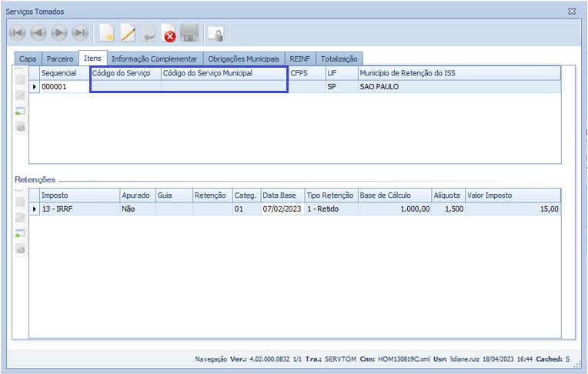588x374 pixels.
Task: Add a new row in the Itens grid
Action: [x=21, y=112]
